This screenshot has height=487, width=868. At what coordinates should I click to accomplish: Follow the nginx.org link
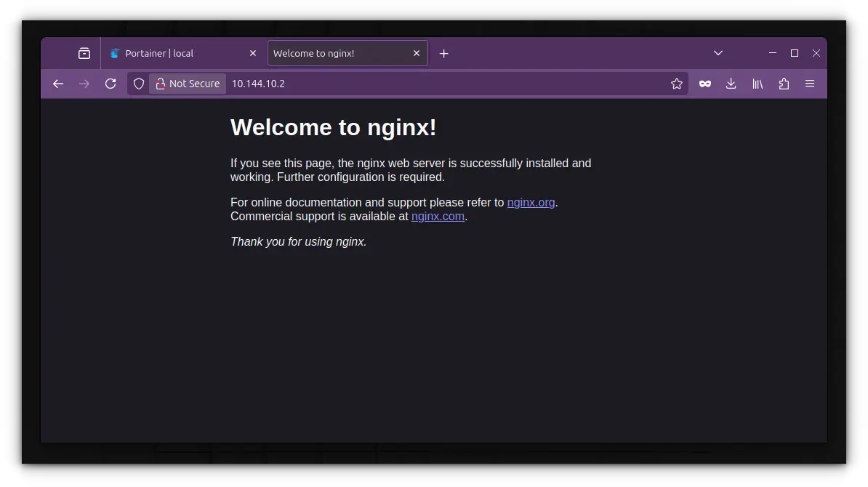point(531,202)
